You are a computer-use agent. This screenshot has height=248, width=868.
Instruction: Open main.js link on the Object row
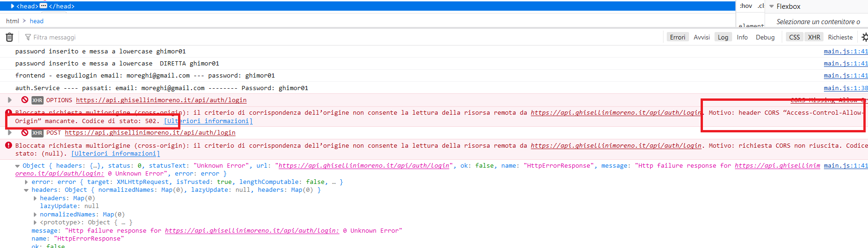point(846,165)
